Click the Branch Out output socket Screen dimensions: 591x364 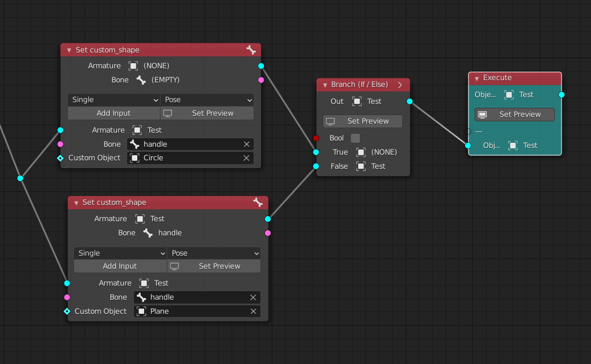pos(410,101)
